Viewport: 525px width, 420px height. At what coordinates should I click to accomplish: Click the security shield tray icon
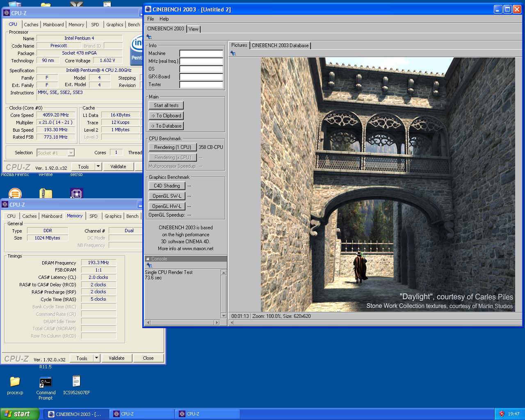click(502, 414)
